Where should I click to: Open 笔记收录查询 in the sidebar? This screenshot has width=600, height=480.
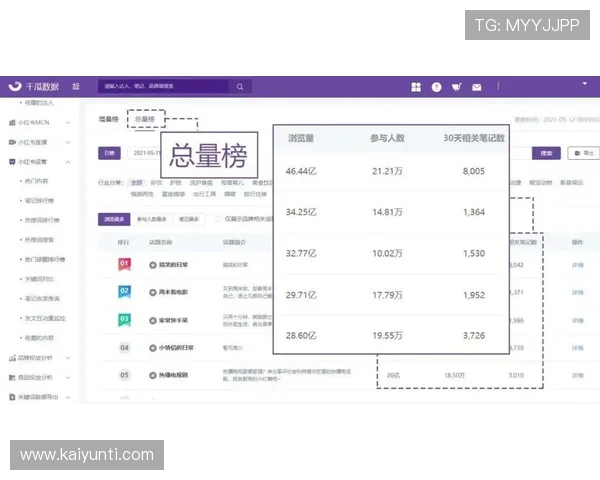tap(42, 299)
